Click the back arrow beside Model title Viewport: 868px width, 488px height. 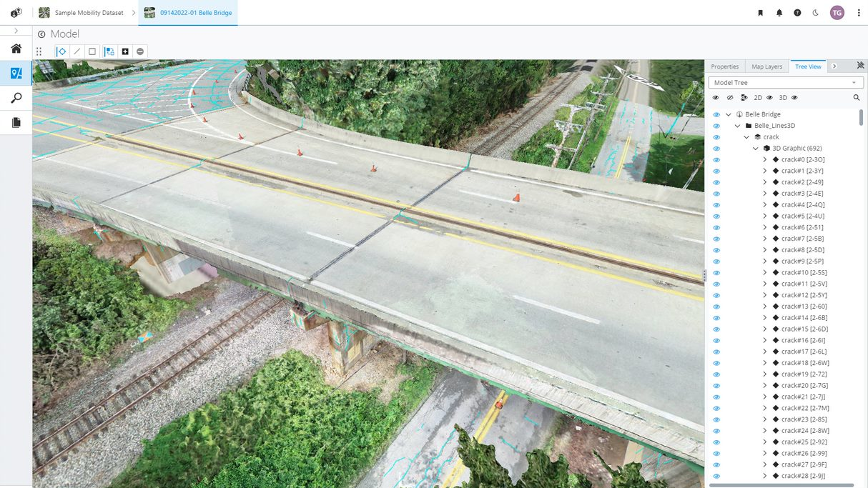42,34
